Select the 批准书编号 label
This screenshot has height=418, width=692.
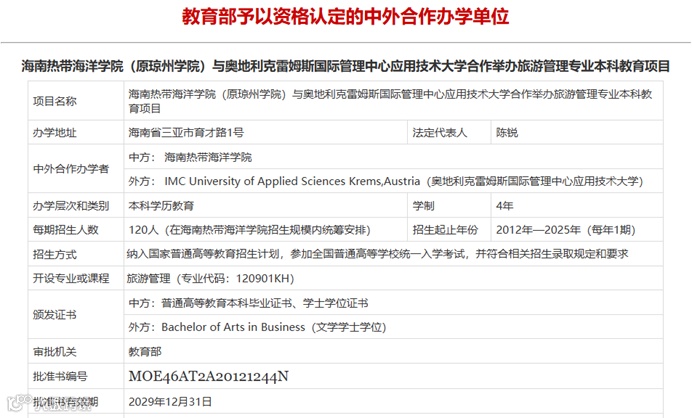pos(60,376)
